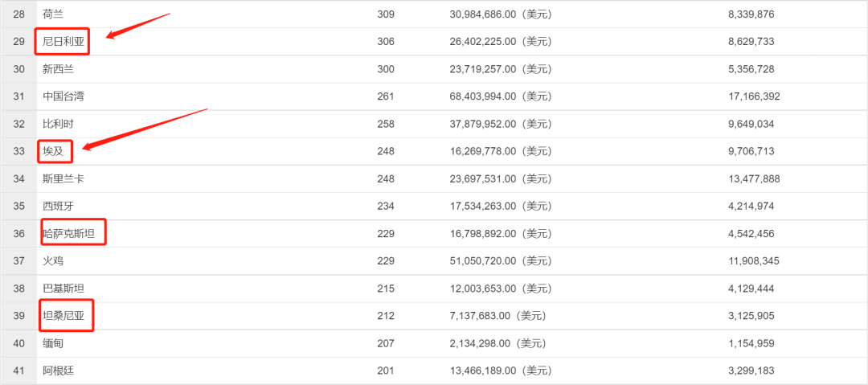
Task: Click row number 28 header cell
Action: pos(18,14)
